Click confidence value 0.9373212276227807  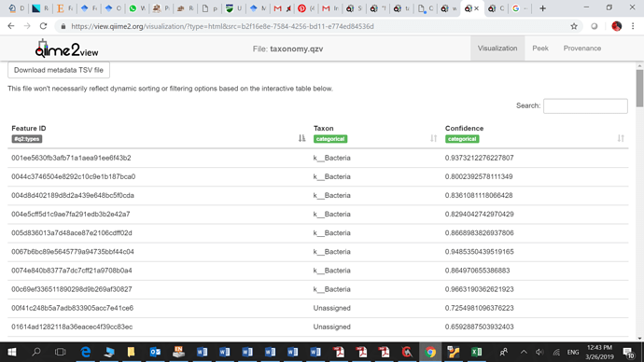click(x=480, y=158)
